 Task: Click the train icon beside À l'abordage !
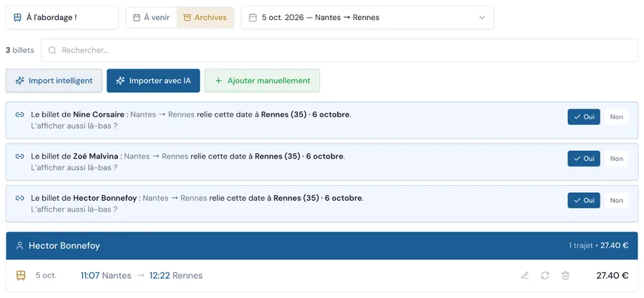[x=17, y=18]
